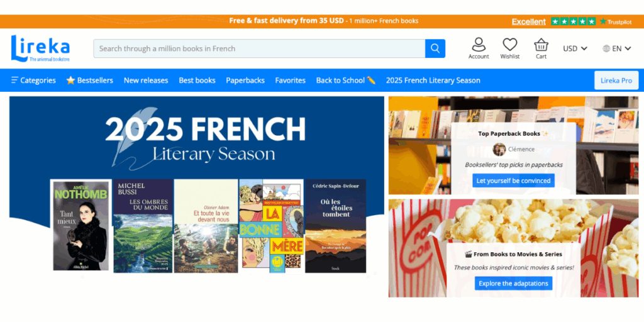
Task: Expand the EN language dropdown
Action: [616, 48]
